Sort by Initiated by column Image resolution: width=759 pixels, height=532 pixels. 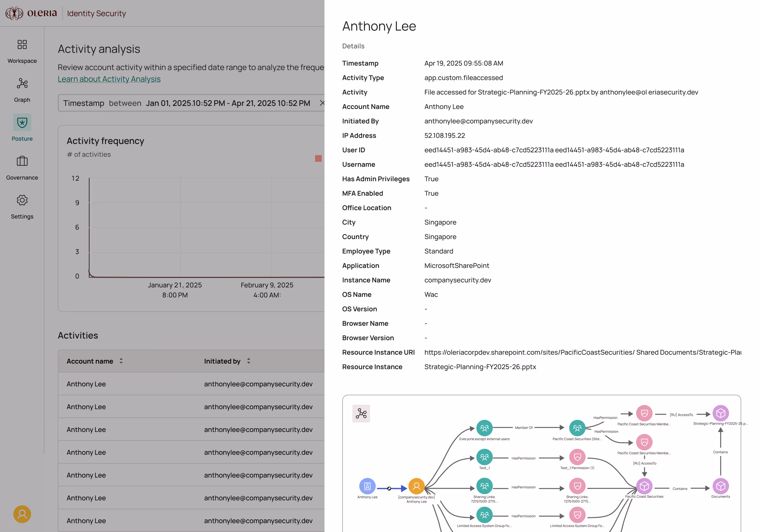point(249,361)
